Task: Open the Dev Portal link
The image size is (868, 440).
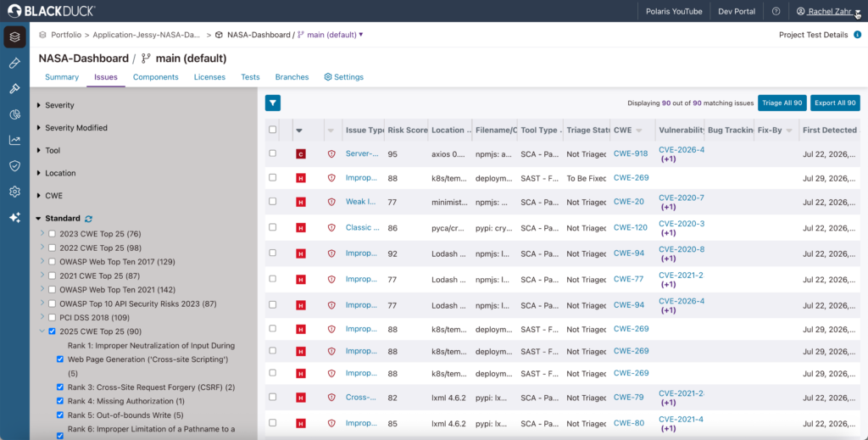Action: [x=737, y=11]
